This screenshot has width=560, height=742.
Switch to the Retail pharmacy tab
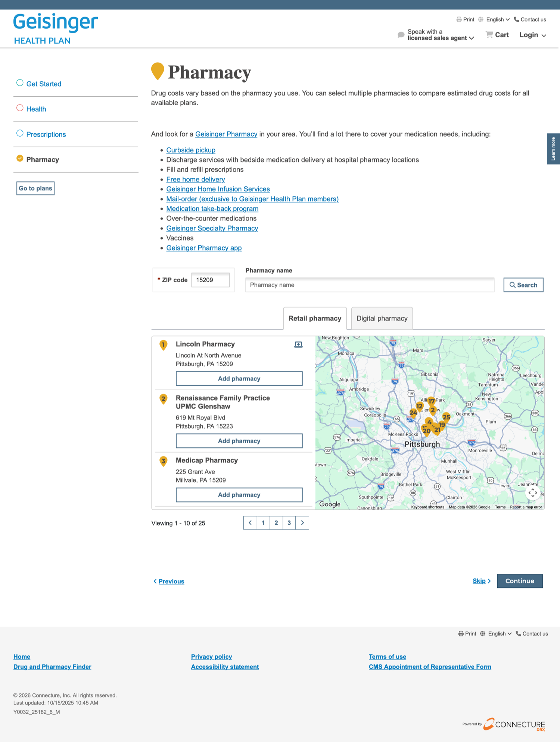click(x=315, y=319)
